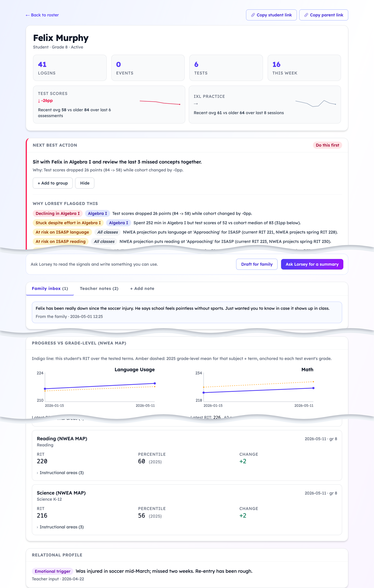Click the Math chart's last indigo data point
Image resolution: width=374 pixels, height=588 pixels.
pyautogui.click(x=313, y=388)
